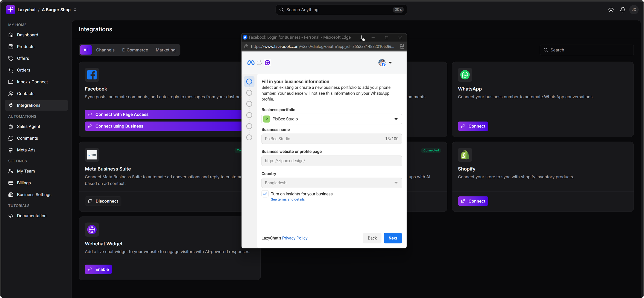Open the Country Bangladesh dropdown

pyautogui.click(x=331, y=183)
